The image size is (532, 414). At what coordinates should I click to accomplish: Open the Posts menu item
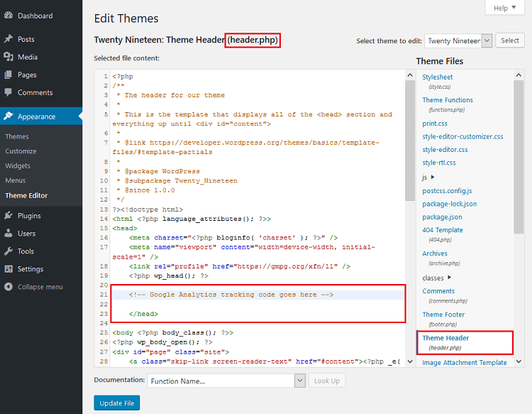[x=26, y=39]
